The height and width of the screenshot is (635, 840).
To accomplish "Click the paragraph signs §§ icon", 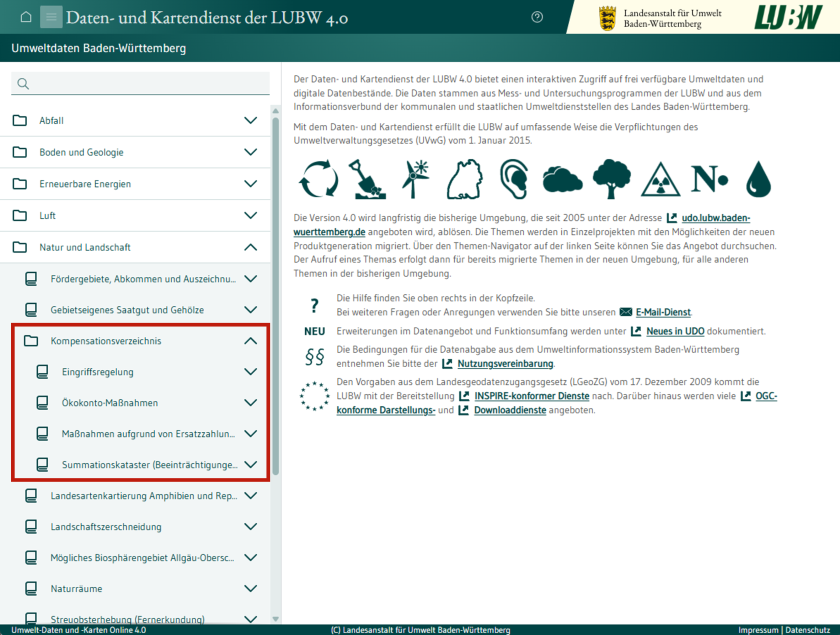I will [x=314, y=356].
